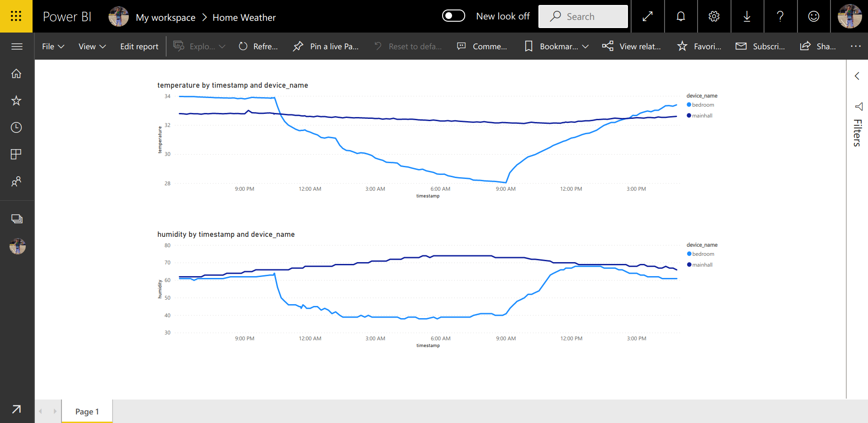Viewport: 868px width, 423px height.
Task: Click previous page arrow at bottom
Action: (41, 411)
